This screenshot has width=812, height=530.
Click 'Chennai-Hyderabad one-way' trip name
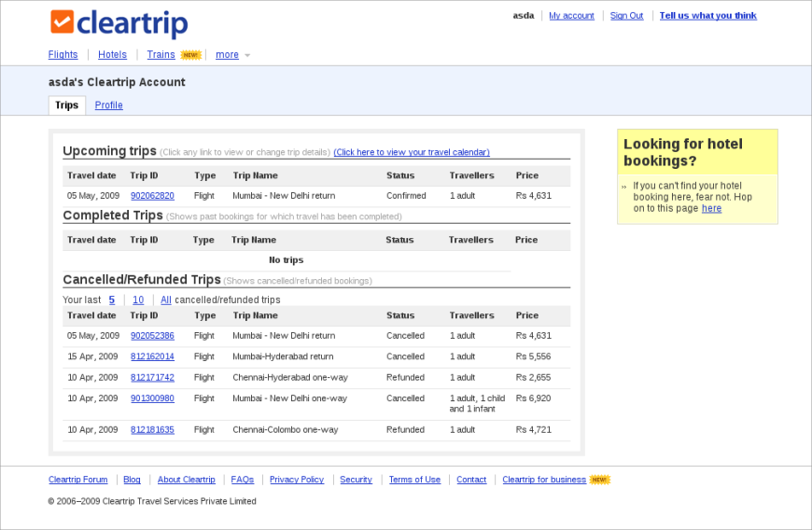290,377
